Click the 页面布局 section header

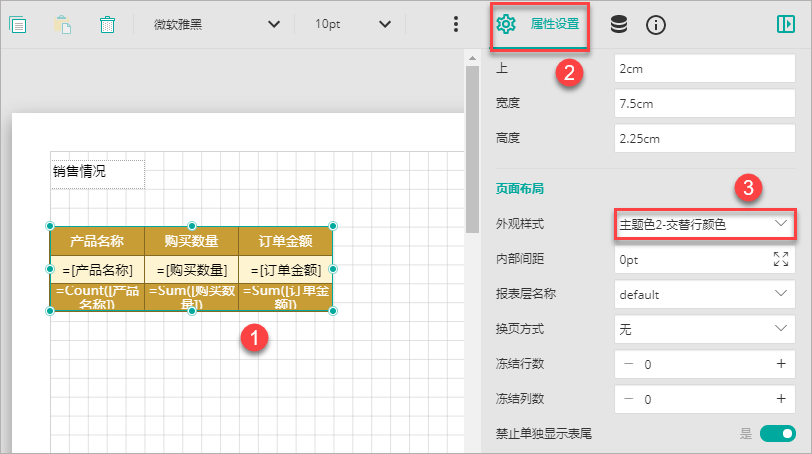pyautogui.click(x=519, y=188)
